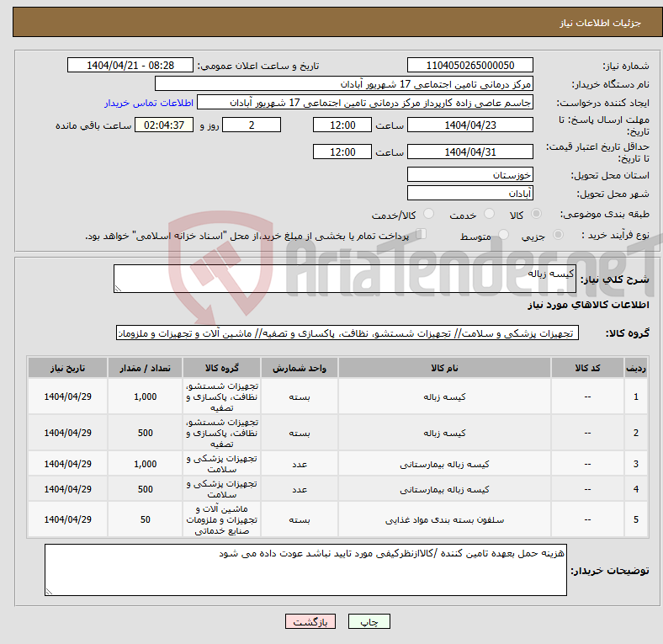Click کیسه زباله بیمارستانی in row 4

(x=444, y=489)
